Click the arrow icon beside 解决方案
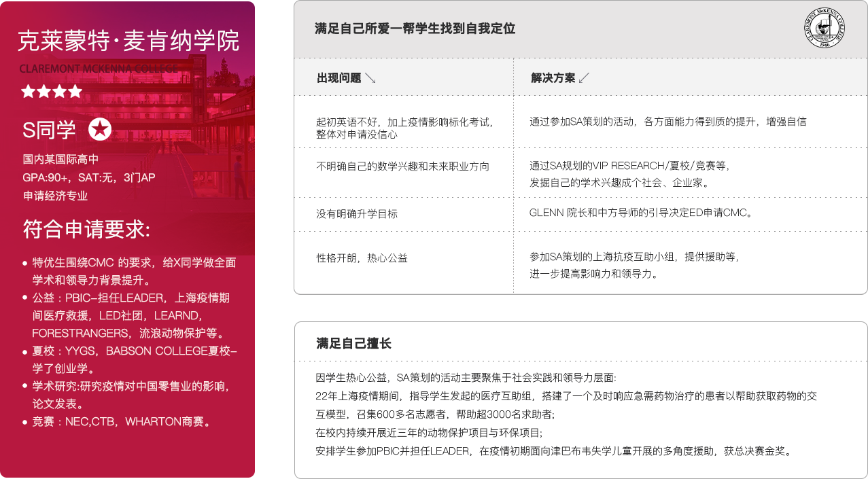This screenshot has width=868, height=479. pos(584,78)
